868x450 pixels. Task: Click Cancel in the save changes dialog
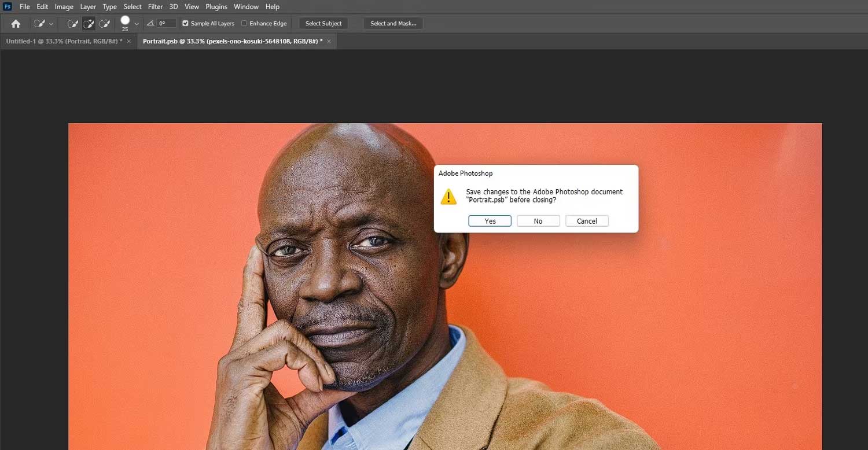coord(587,221)
